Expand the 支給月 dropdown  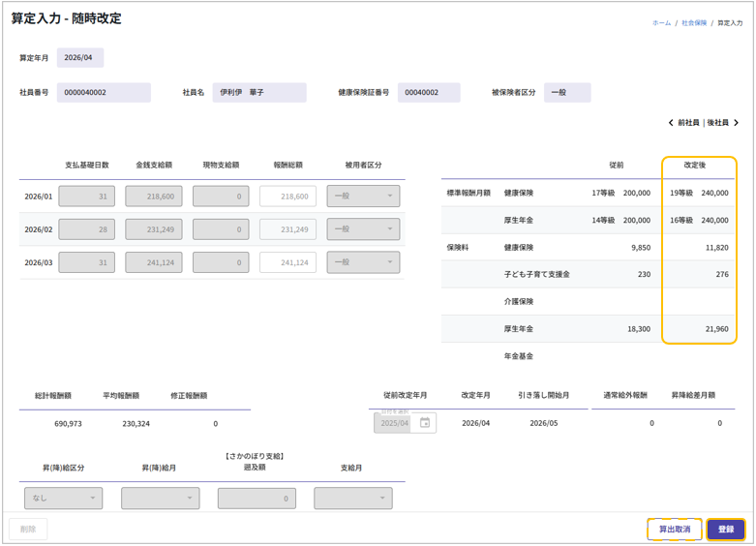pyautogui.click(x=352, y=499)
